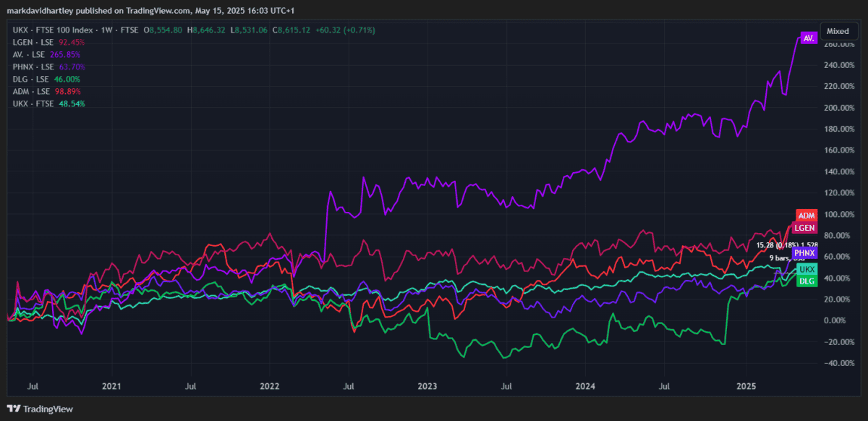Click the 2023 label on time axis

[427, 387]
